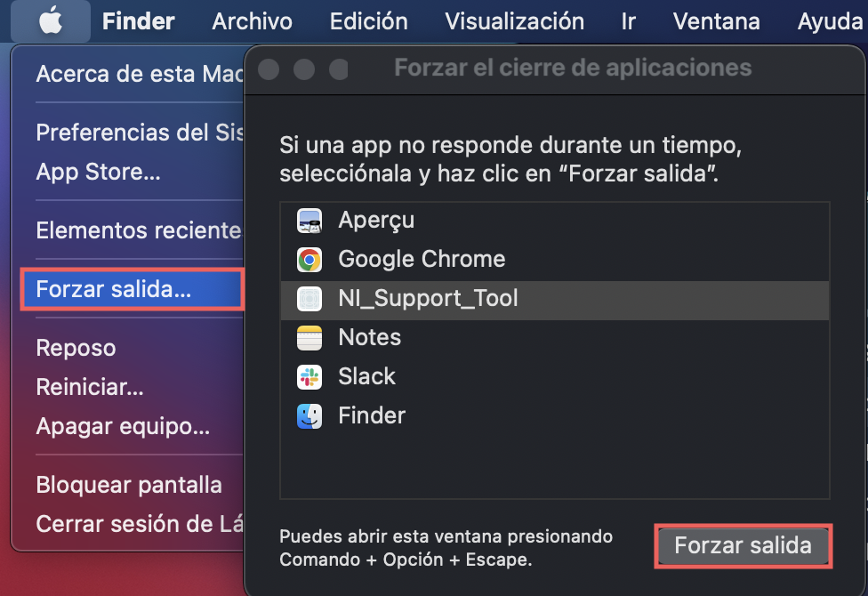The height and width of the screenshot is (596, 868).
Task: Open the Archivo menu
Action: 252,20
